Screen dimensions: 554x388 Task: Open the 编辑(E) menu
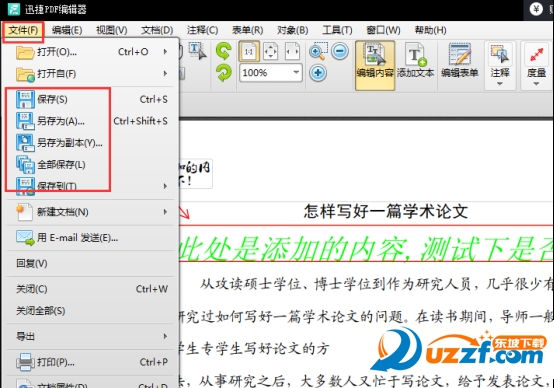(67, 30)
